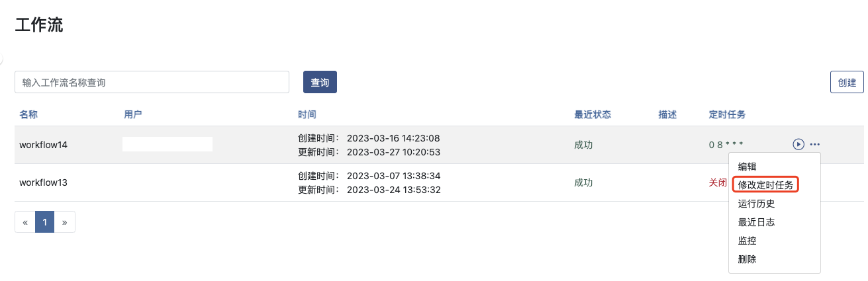Open 监控 from the actions menu
The image size is (868, 281).
[747, 241]
